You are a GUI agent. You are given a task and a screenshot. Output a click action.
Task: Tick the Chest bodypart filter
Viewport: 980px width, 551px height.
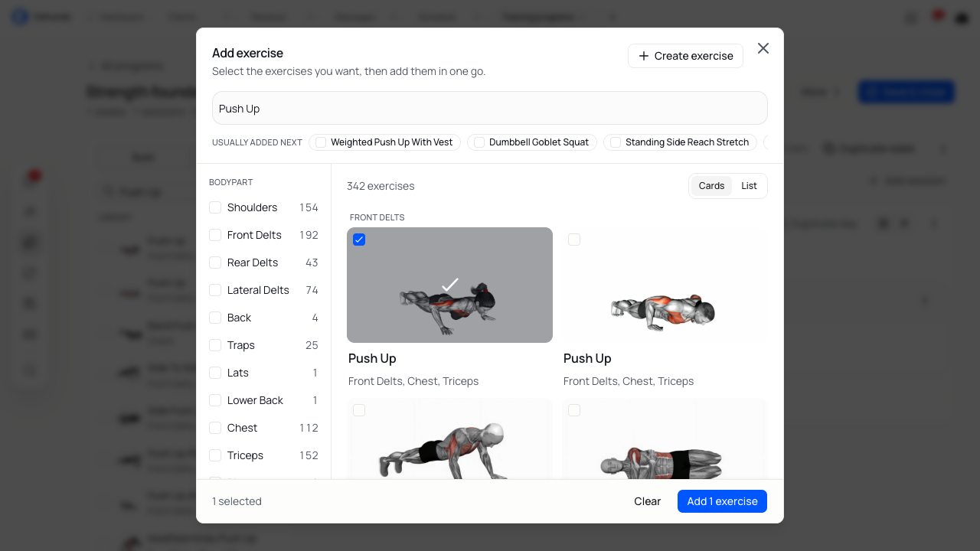point(215,428)
